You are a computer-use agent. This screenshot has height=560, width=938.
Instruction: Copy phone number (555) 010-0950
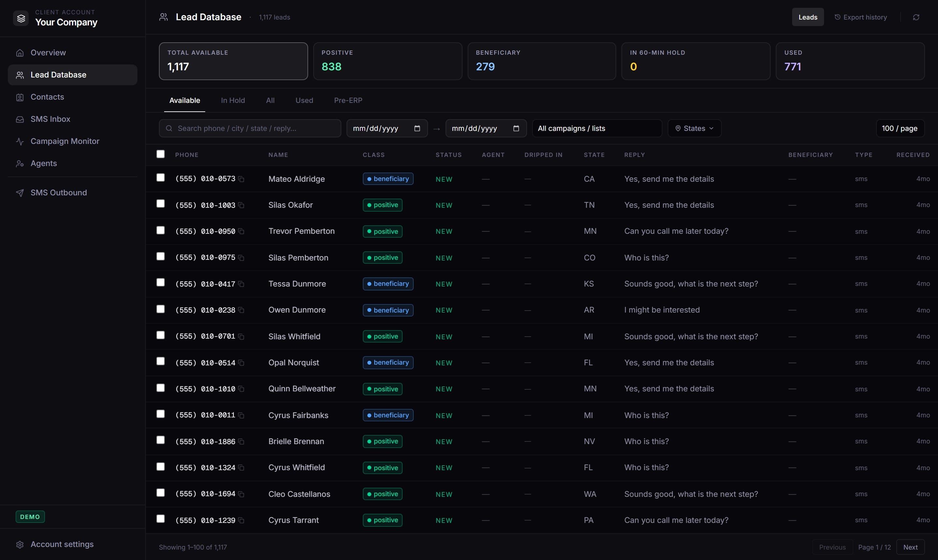241,231
